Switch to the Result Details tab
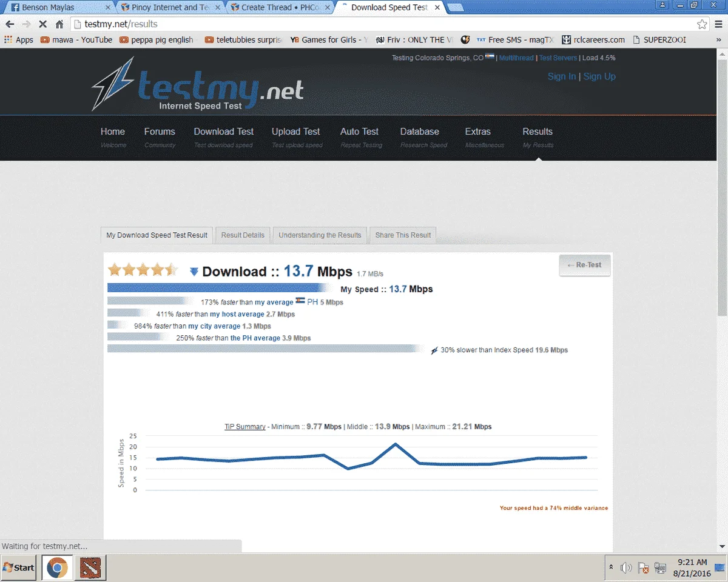 click(x=243, y=235)
